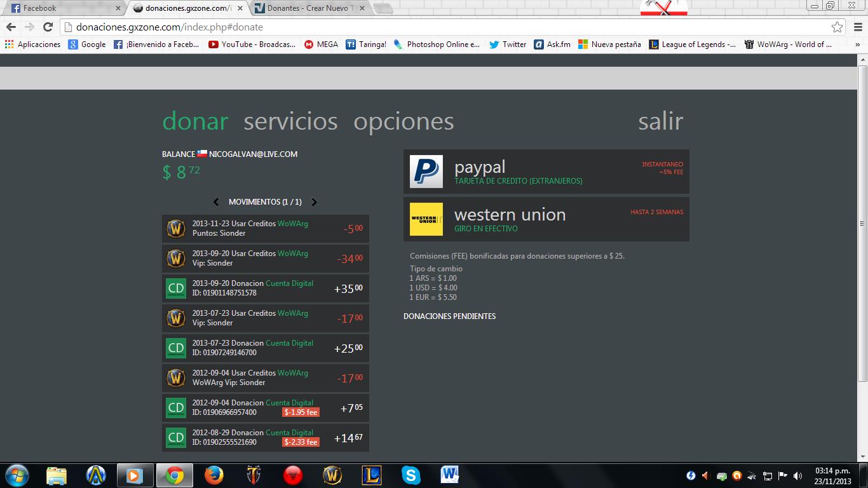Open Aplicaciones bookmarks shortcut
Viewport: 868px width, 488px height.
pos(32,44)
